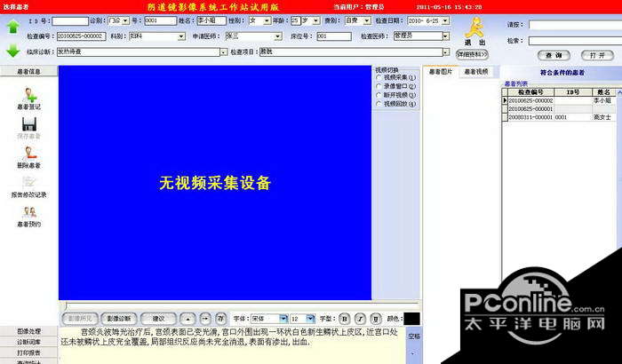Open the 诊断词库 sidebar section

tap(29, 342)
